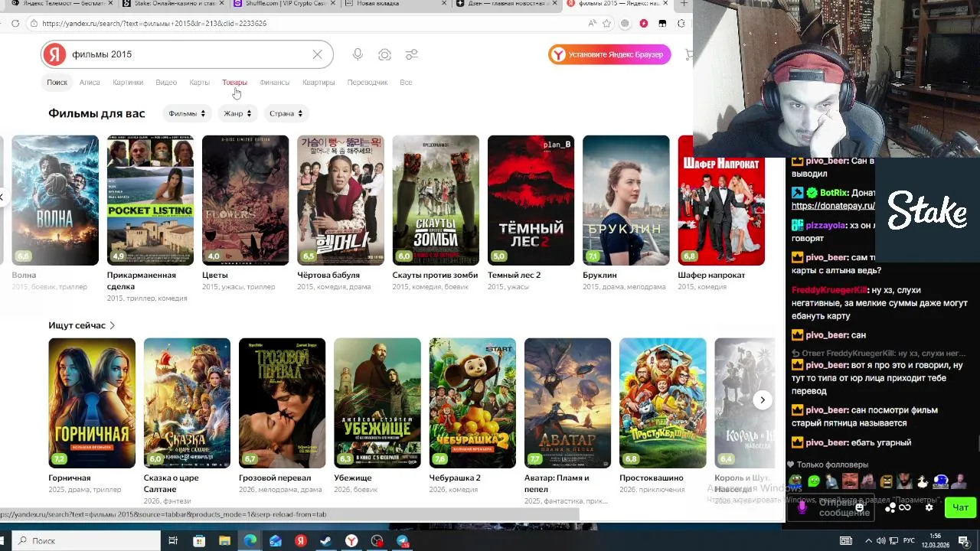Switch to the Shuffle.com tab
The width and height of the screenshot is (980, 551).
285,4
